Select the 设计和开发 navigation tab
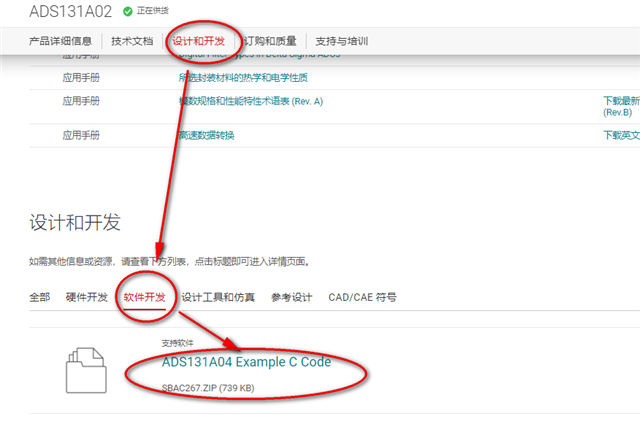This screenshot has height=440, width=640. 198,41
